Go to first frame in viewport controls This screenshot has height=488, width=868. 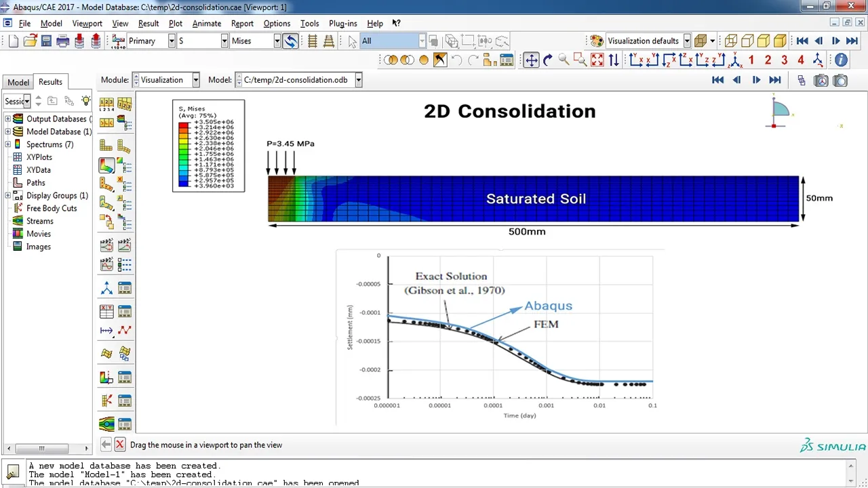(x=717, y=80)
